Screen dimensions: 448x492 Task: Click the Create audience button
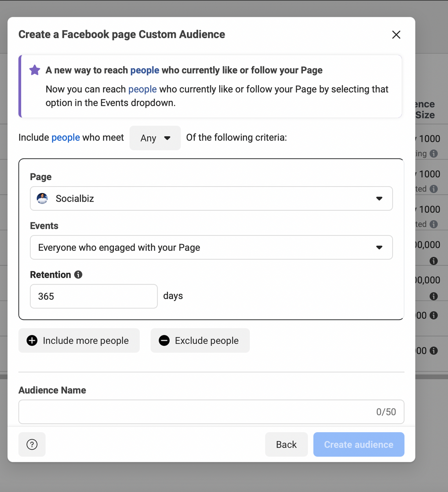pyautogui.click(x=359, y=445)
